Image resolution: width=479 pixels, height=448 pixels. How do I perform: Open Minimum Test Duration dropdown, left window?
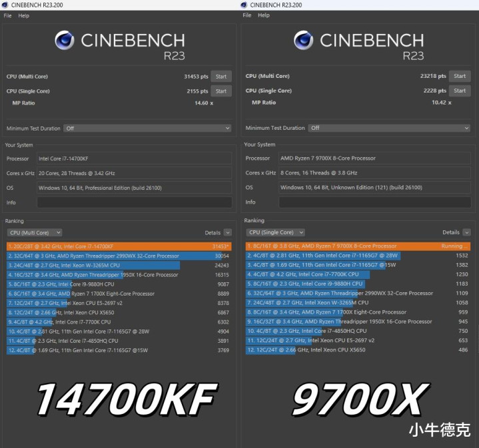point(147,128)
